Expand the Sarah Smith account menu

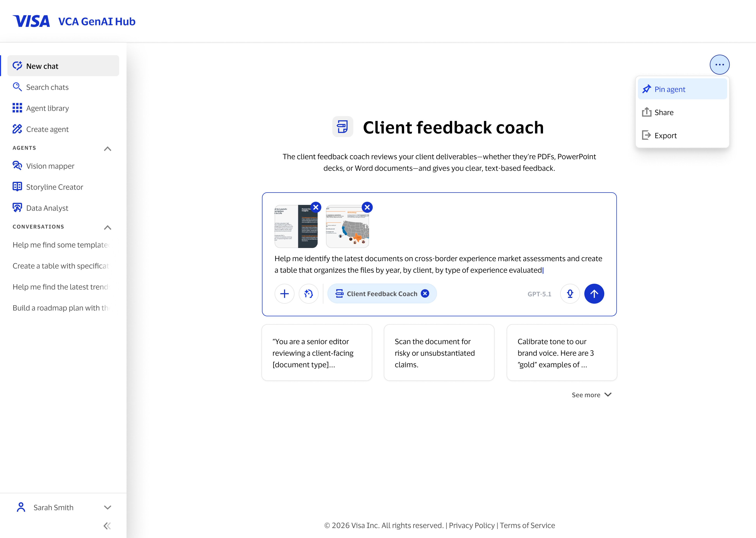point(63,507)
